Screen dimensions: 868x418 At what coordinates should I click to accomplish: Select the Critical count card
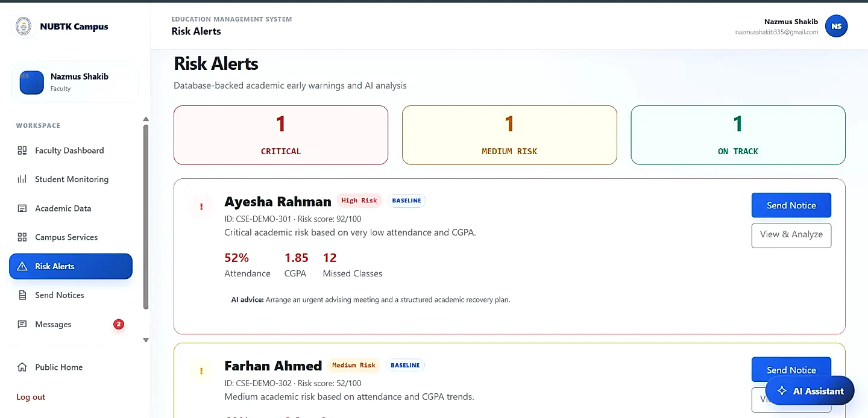point(281,135)
